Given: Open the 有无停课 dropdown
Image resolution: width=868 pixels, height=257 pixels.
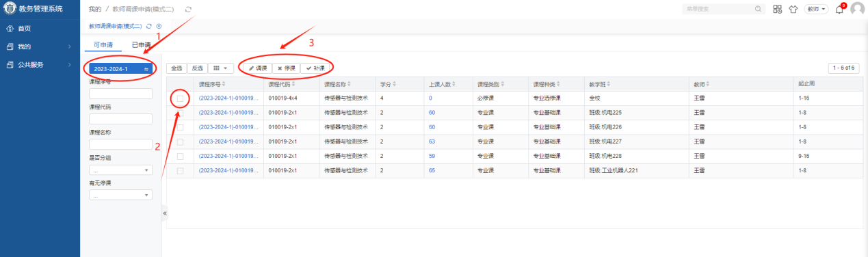Looking at the screenshot, I should pos(120,195).
